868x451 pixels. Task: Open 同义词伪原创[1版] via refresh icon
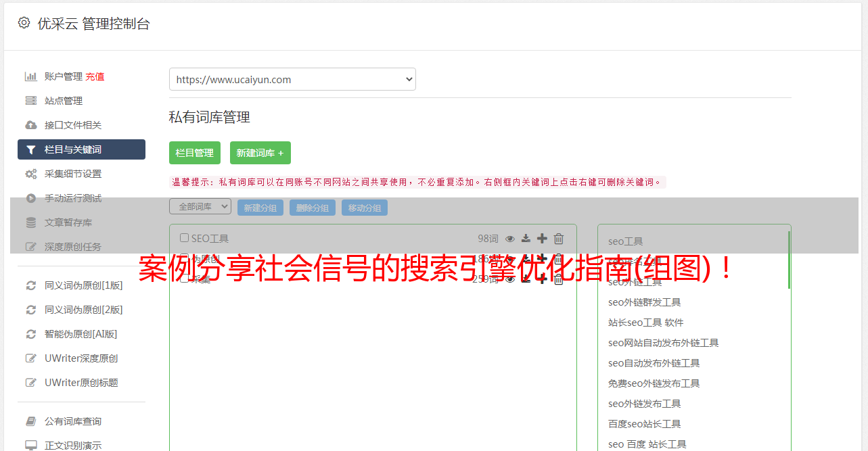pyautogui.click(x=31, y=285)
